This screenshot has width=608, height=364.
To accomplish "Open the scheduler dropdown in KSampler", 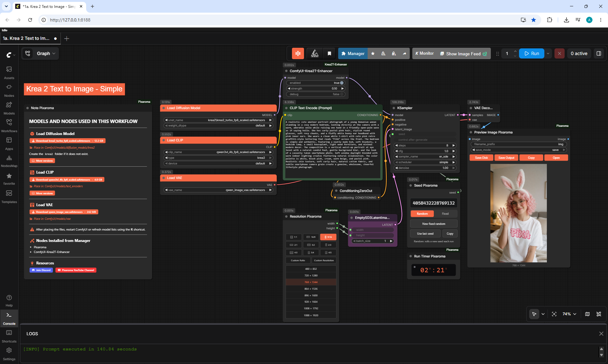I will pos(425,162).
